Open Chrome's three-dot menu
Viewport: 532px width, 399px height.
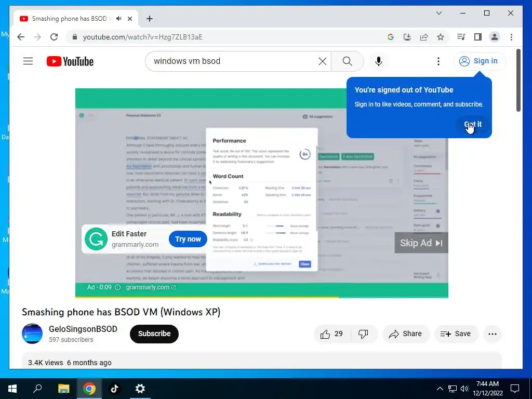coord(511,37)
